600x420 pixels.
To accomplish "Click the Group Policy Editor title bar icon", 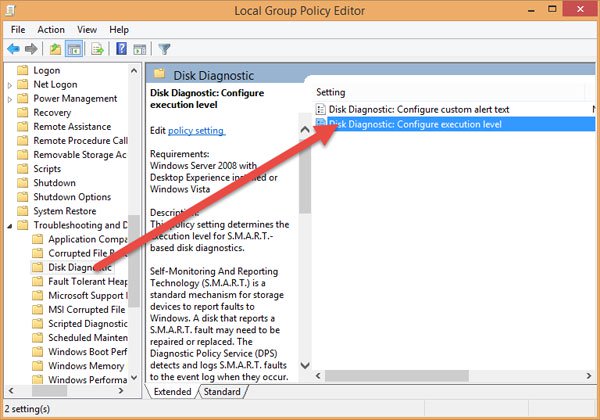I will point(9,10).
